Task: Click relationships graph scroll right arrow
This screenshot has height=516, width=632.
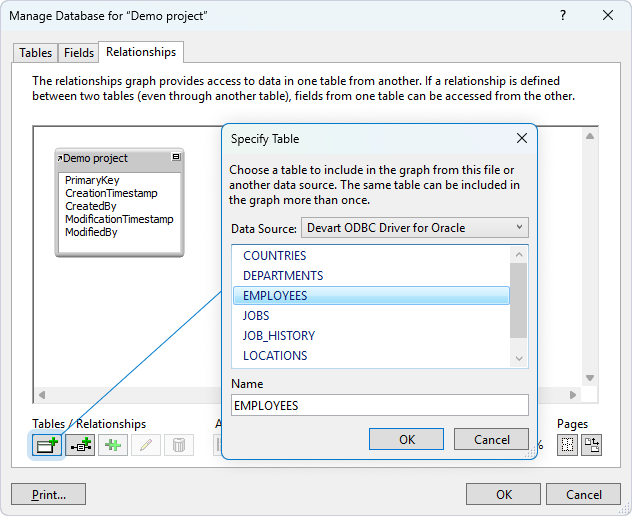Action: [573, 395]
